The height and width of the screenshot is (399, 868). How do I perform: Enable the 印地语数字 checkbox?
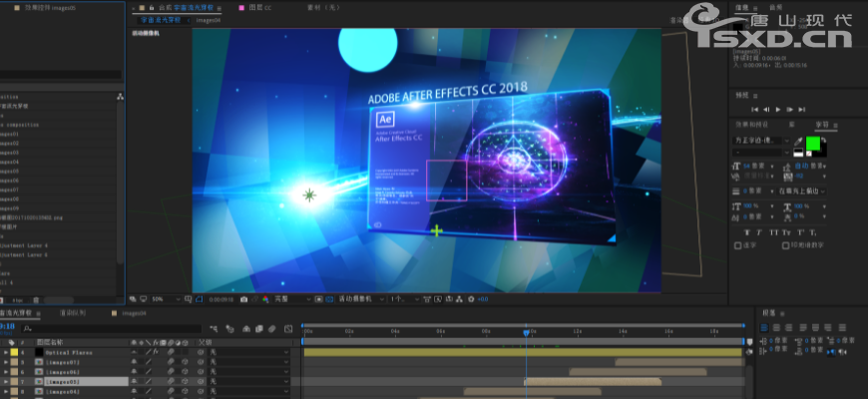[x=785, y=245]
